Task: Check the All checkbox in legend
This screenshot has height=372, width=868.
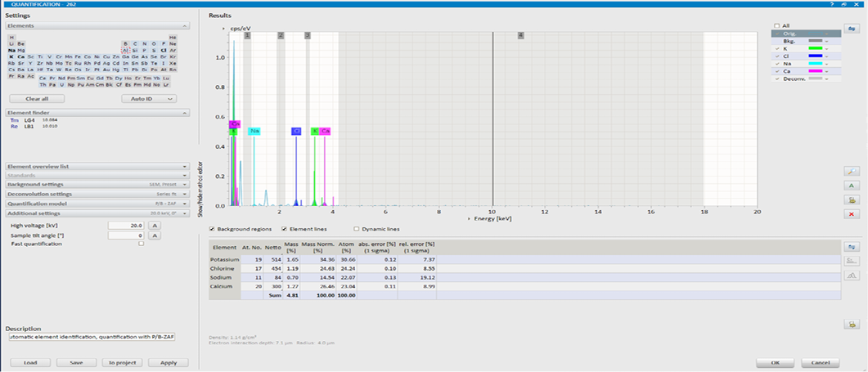Action: click(777, 25)
